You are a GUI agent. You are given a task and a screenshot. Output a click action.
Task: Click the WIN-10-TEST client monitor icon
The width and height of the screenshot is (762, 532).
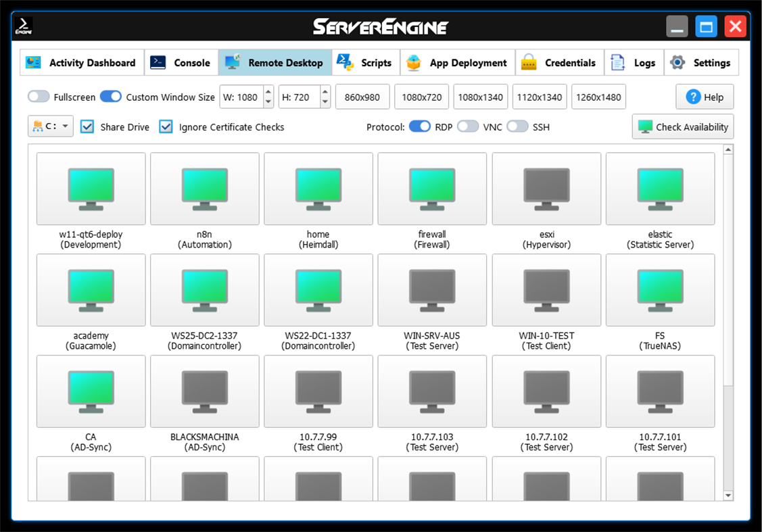point(546,289)
